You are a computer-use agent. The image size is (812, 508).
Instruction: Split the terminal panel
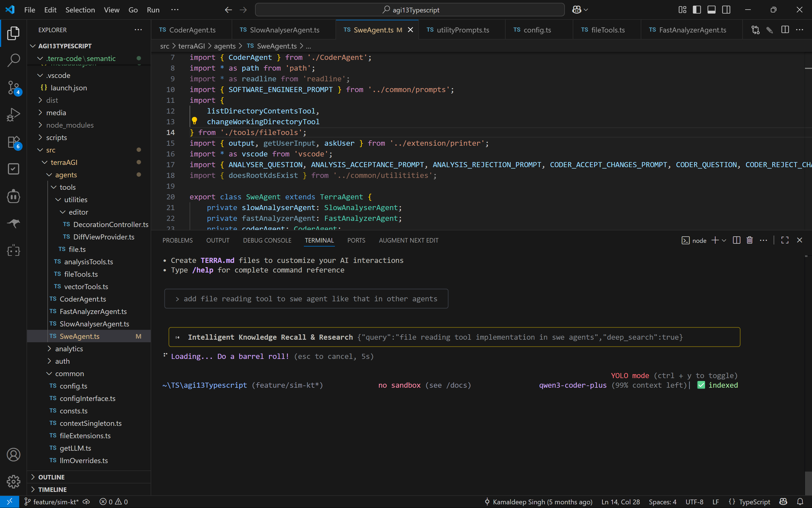[x=736, y=240]
